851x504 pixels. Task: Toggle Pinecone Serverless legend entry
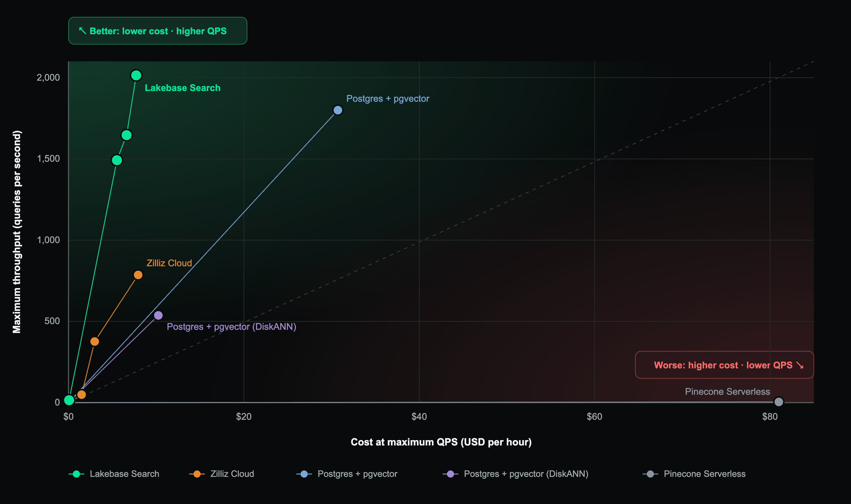click(x=694, y=474)
